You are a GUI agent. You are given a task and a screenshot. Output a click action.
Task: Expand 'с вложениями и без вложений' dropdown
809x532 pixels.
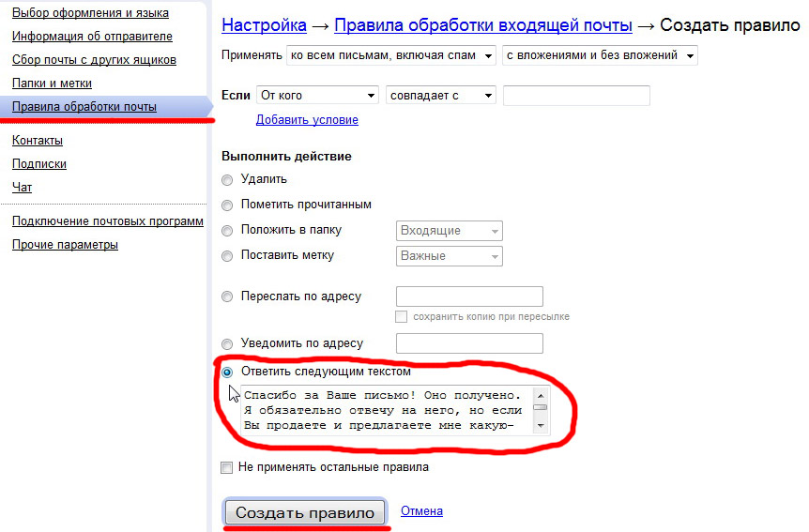(x=600, y=55)
